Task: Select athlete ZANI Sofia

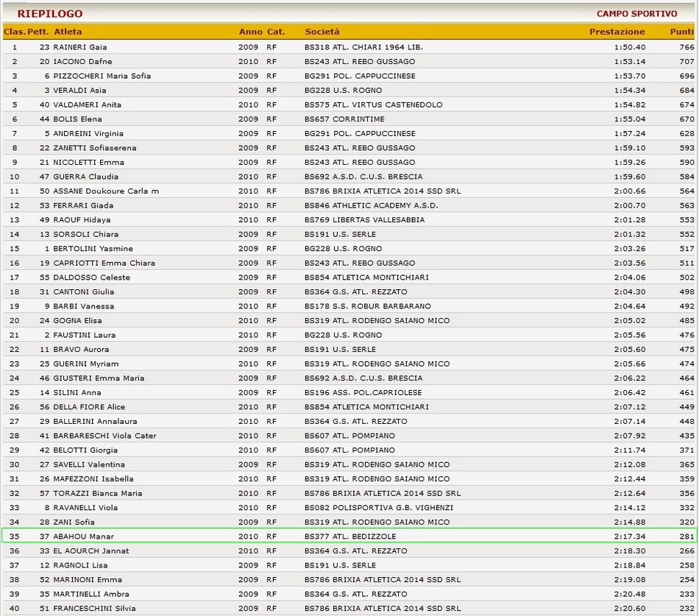Action: pos(74,522)
